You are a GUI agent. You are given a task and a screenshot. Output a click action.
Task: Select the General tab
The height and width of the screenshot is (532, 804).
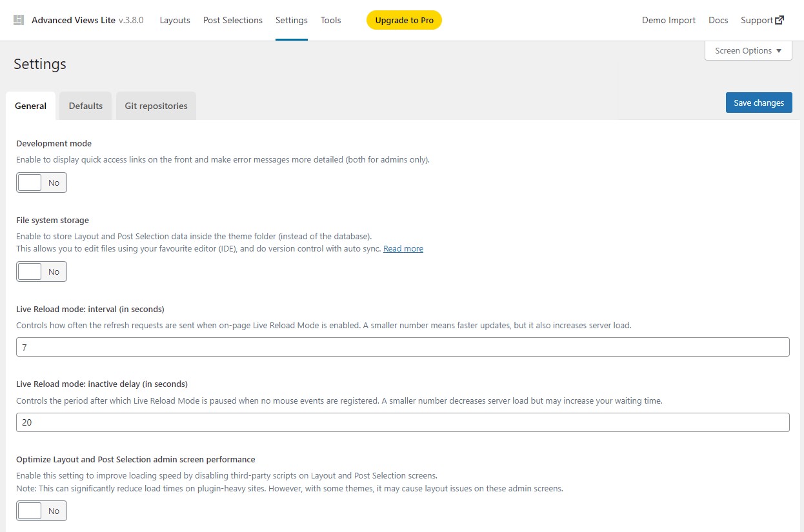tap(30, 105)
